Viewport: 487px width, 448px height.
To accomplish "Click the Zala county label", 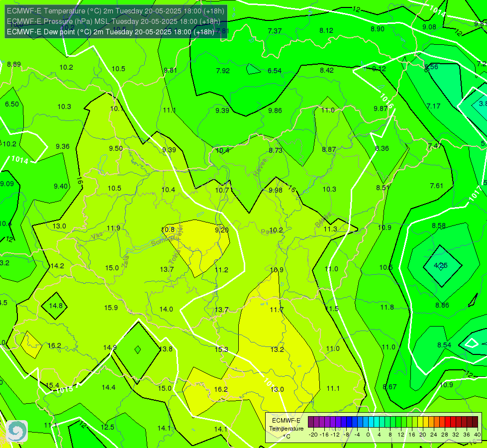I will (x=125, y=261).
